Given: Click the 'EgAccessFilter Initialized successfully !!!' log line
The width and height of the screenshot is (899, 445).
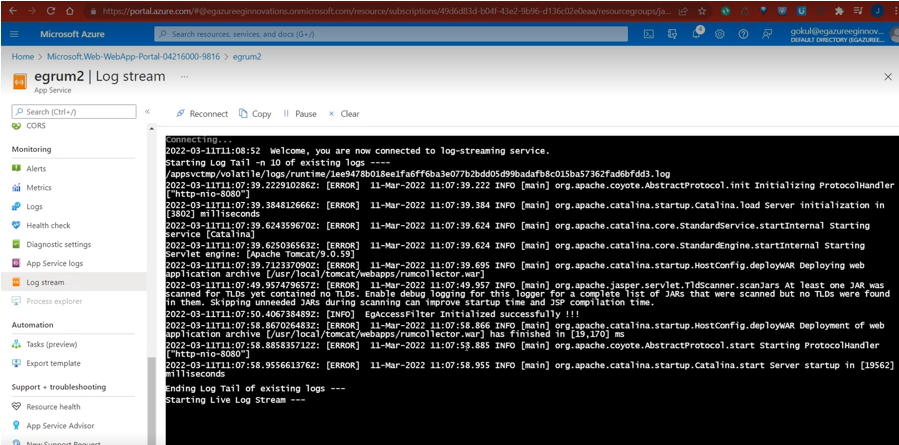Looking at the screenshot, I should click(372, 314).
